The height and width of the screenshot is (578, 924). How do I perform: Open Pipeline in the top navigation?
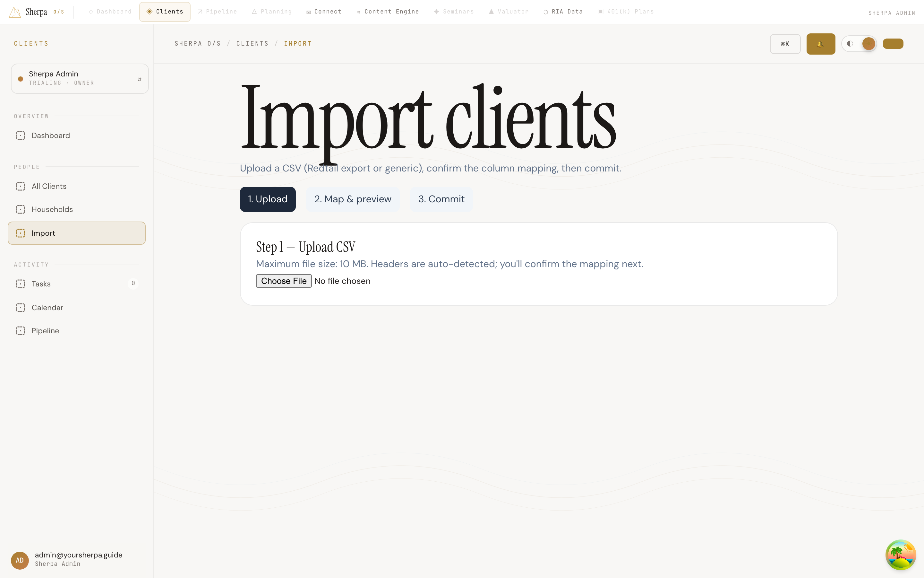pyautogui.click(x=217, y=12)
